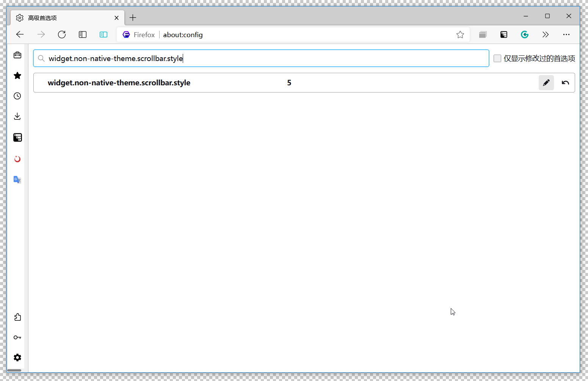Open the three-dot application menu
Image resolution: width=588 pixels, height=381 pixels.
[x=566, y=34]
